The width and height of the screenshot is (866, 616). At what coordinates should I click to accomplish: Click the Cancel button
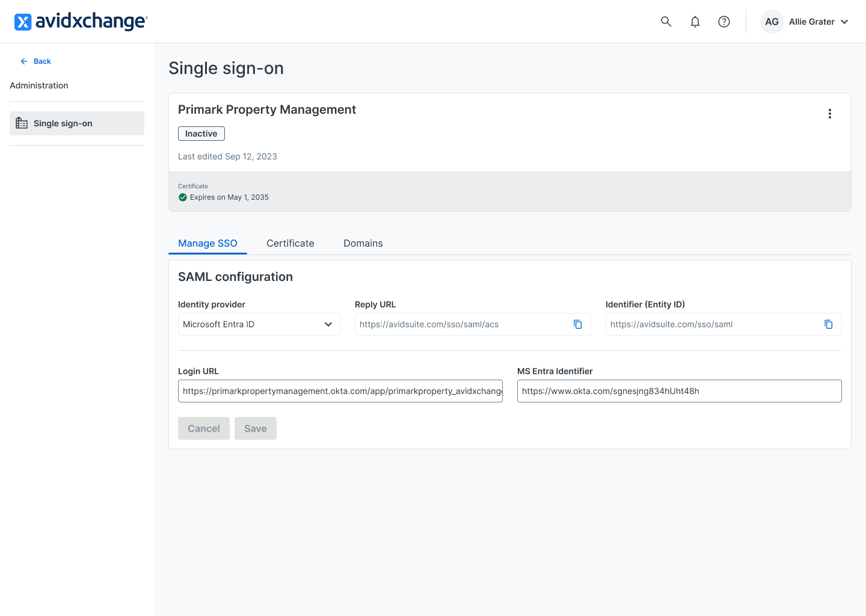pos(204,428)
